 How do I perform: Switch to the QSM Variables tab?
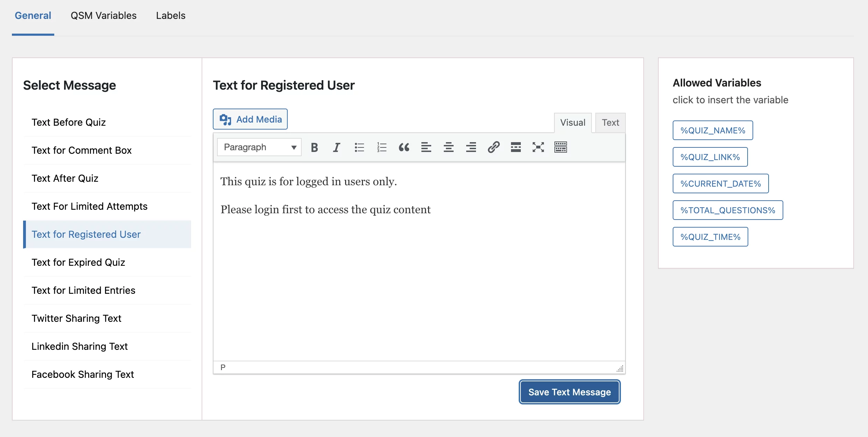pyautogui.click(x=104, y=16)
